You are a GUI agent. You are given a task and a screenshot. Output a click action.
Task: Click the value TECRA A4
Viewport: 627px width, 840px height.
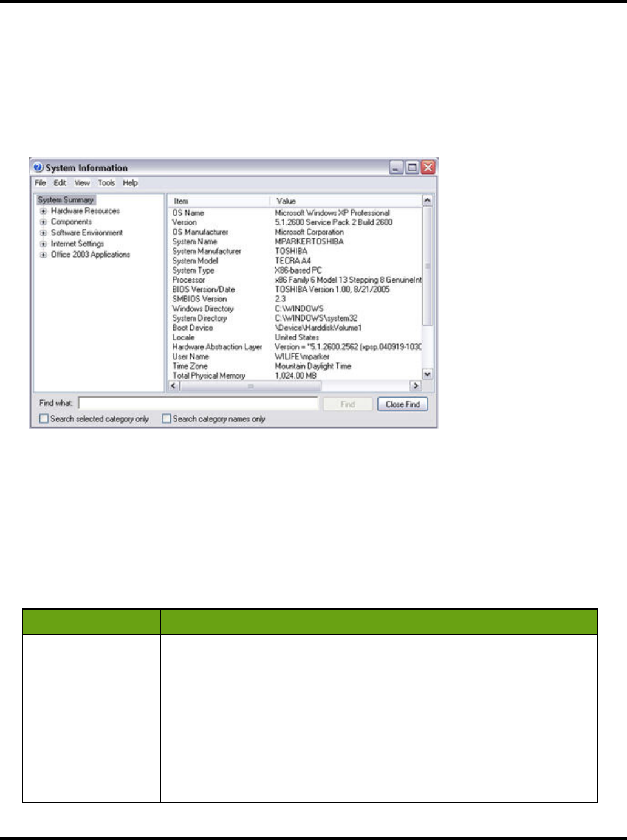(x=293, y=261)
